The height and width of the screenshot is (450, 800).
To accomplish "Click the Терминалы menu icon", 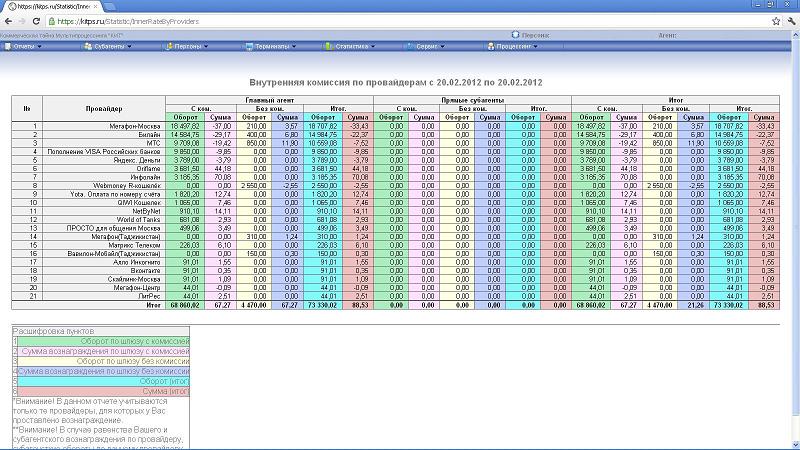I will (249, 46).
